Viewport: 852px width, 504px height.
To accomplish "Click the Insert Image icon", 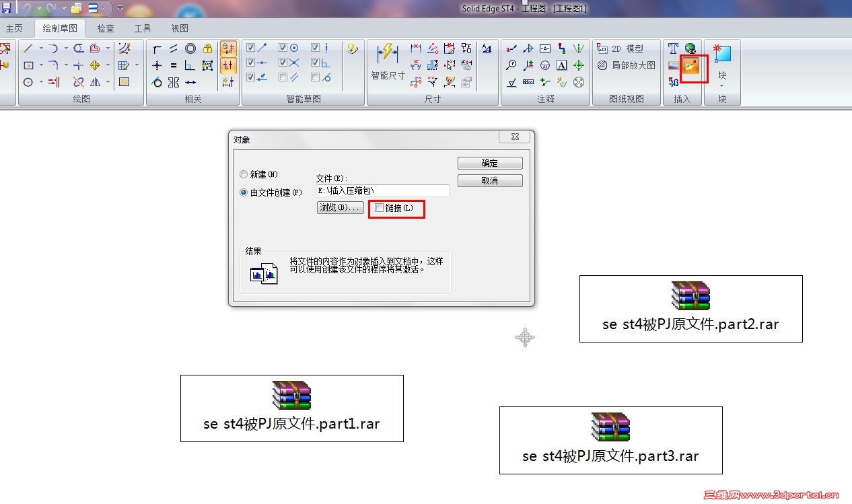I will 673,65.
